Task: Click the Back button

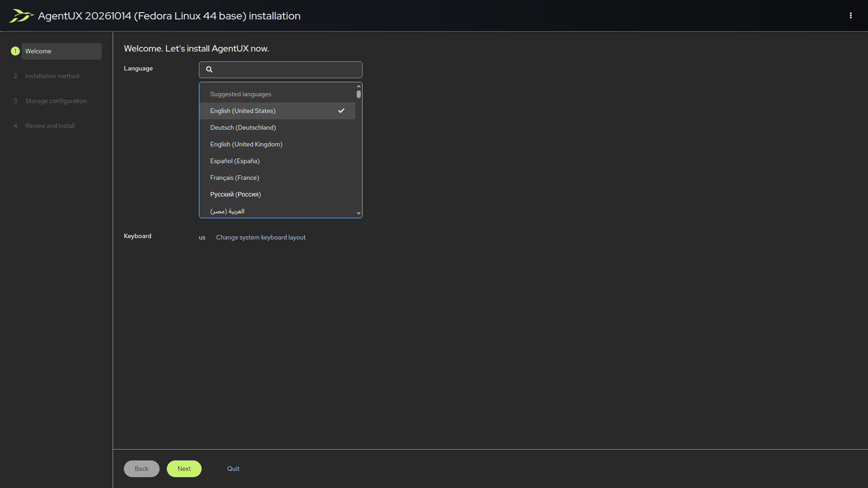Action: pos(142,469)
